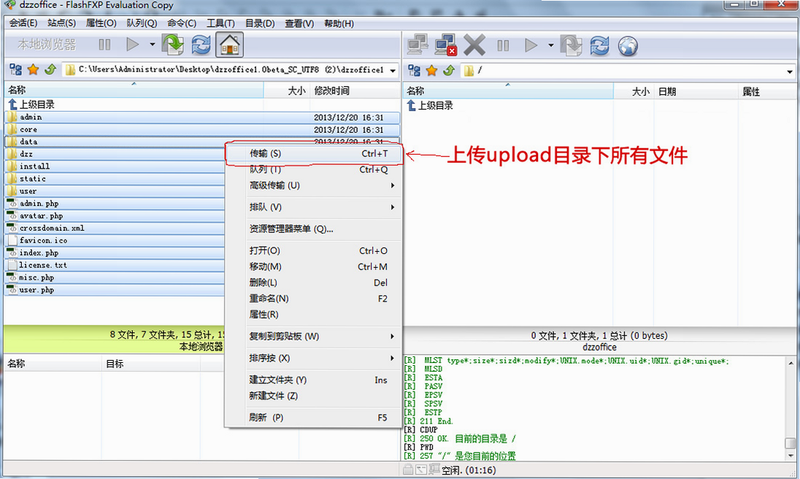Screen dimensions: 800x479
Task: Click the local pane transfer folder icon
Action: [x=173, y=45]
